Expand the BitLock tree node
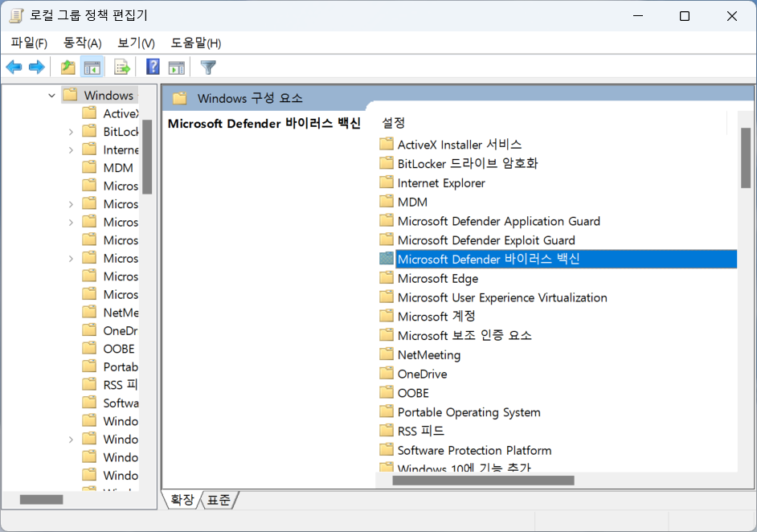Image resolution: width=757 pixels, height=532 pixels. point(71,132)
